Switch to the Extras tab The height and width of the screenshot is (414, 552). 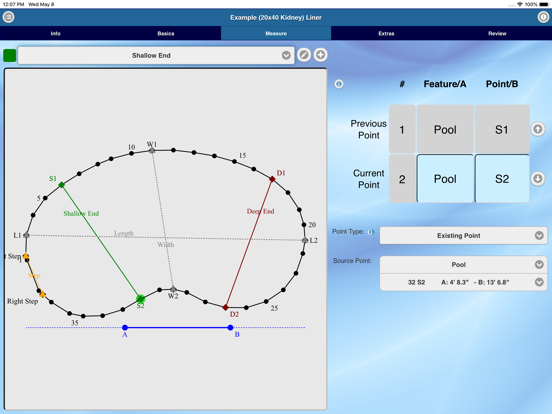tap(386, 33)
